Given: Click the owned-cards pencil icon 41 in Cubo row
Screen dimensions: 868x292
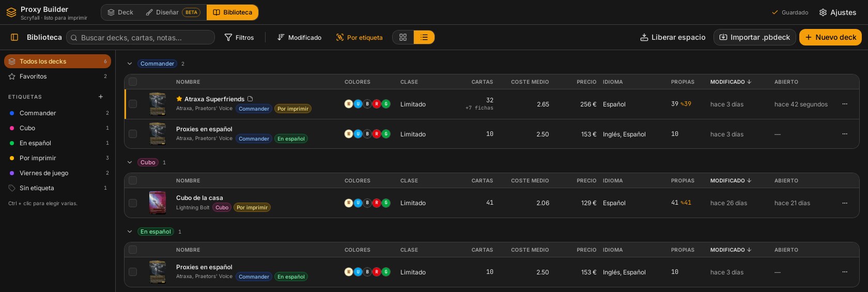Looking at the screenshot, I should click(x=686, y=203).
